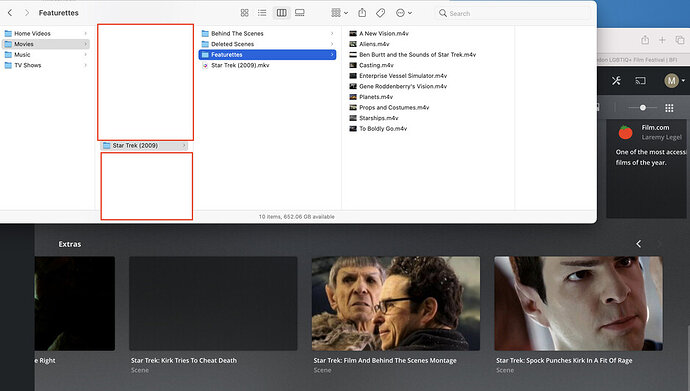
Task: Expand chevron next to Star Trek (2009) folder
Action: 184,146
